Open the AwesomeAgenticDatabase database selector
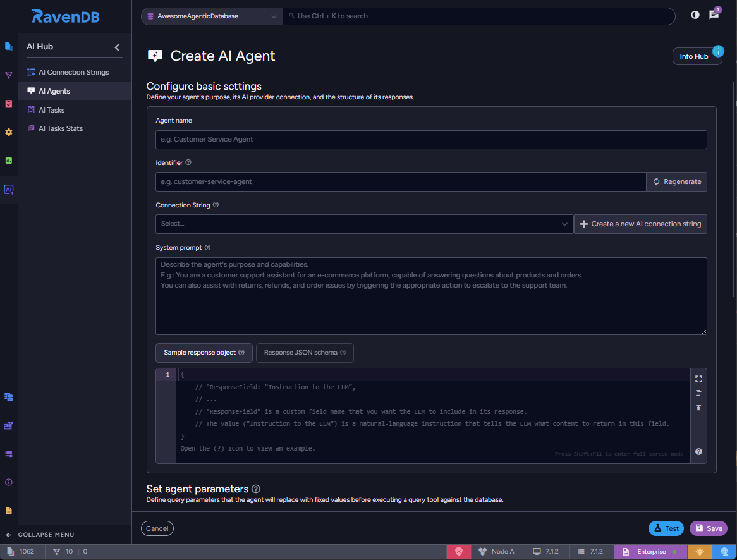Screen dimensions: 737x560 pyautogui.click(x=212, y=16)
